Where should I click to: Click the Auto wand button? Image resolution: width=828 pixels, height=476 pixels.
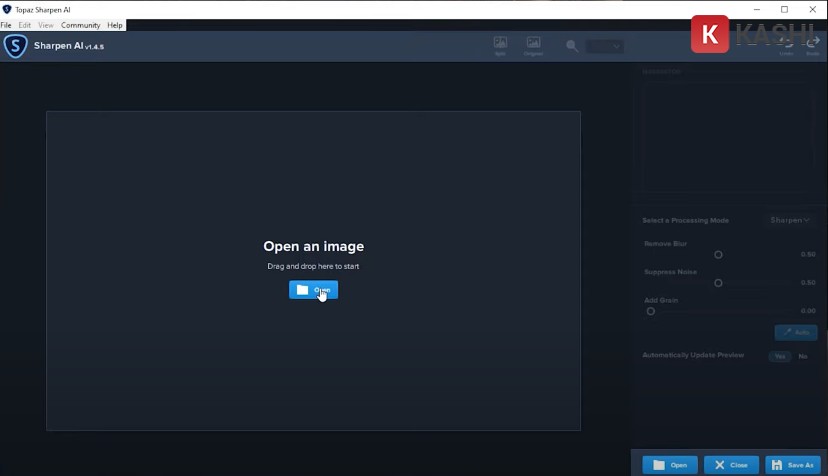coord(796,332)
